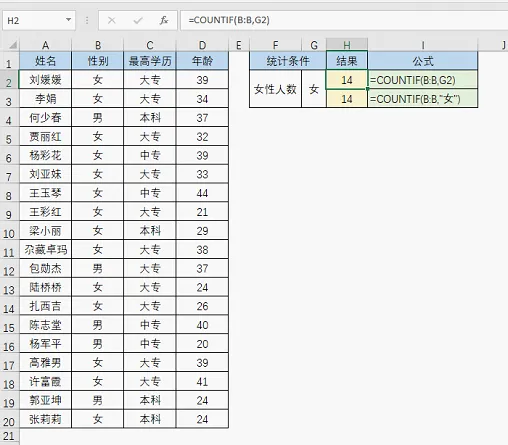This screenshot has width=508, height=445.
Task: Click the 年龄 header cell
Action: (x=202, y=61)
